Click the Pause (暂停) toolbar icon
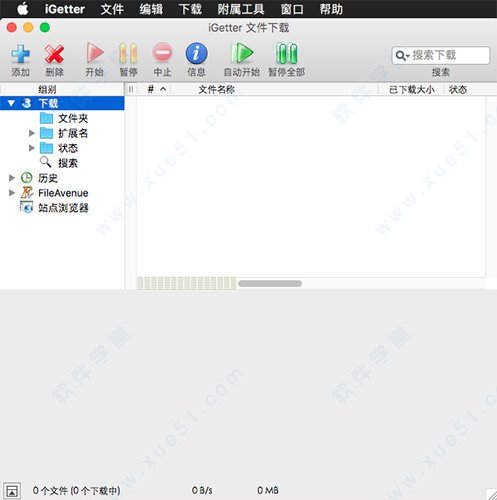Image resolution: width=497 pixels, height=500 pixels. (x=128, y=53)
